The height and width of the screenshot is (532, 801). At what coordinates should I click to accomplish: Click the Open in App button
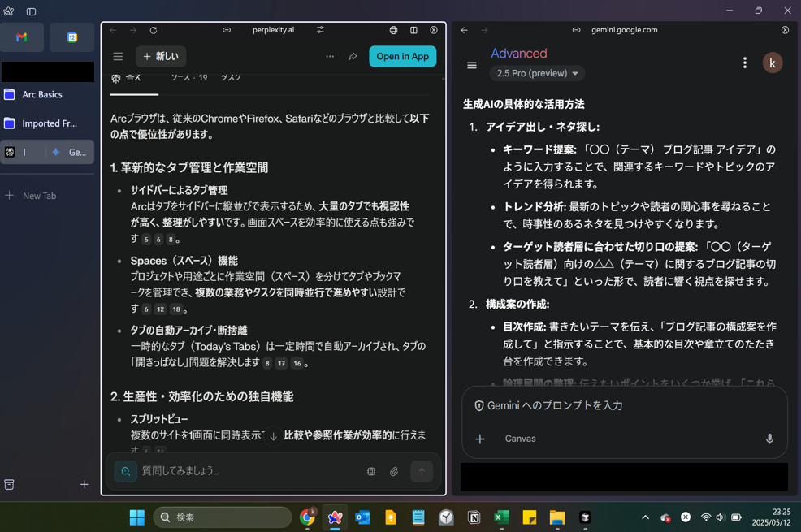pyautogui.click(x=402, y=57)
